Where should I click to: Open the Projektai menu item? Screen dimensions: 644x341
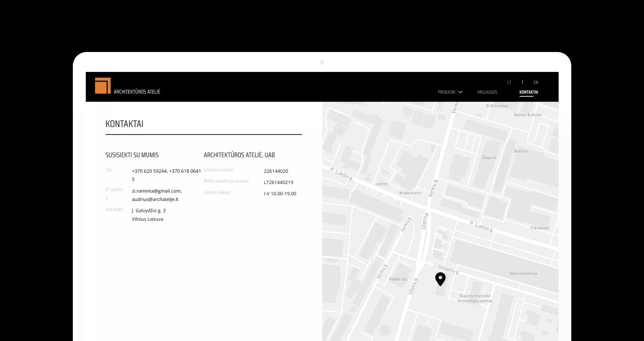coord(446,92)
